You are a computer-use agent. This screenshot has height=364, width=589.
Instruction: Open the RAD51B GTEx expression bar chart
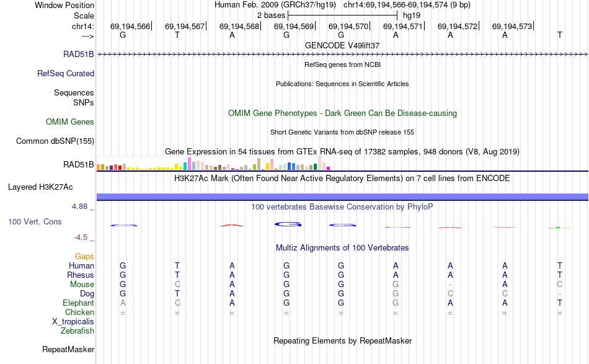(x=213, y=164)
